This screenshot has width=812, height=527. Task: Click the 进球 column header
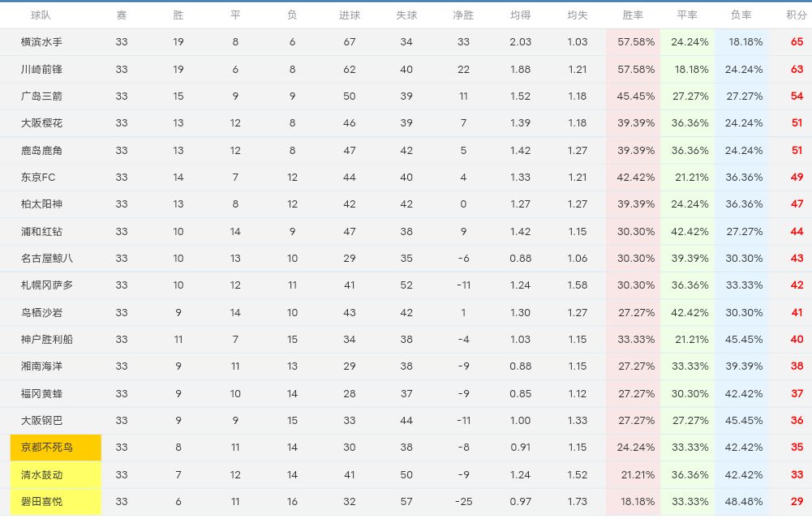point(350,15)
